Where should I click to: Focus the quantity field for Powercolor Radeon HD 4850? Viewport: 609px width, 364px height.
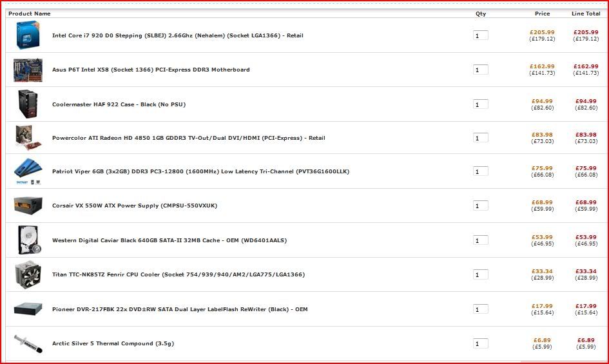481,138
